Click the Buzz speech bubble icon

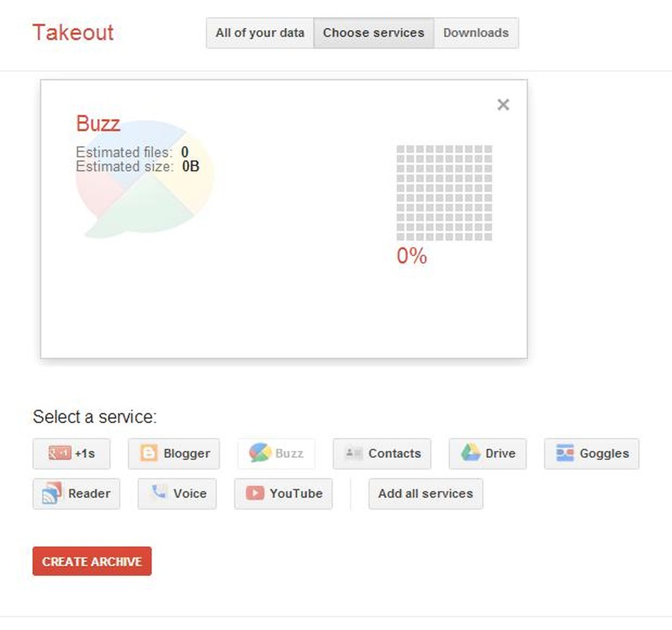(x=260, y=453)
